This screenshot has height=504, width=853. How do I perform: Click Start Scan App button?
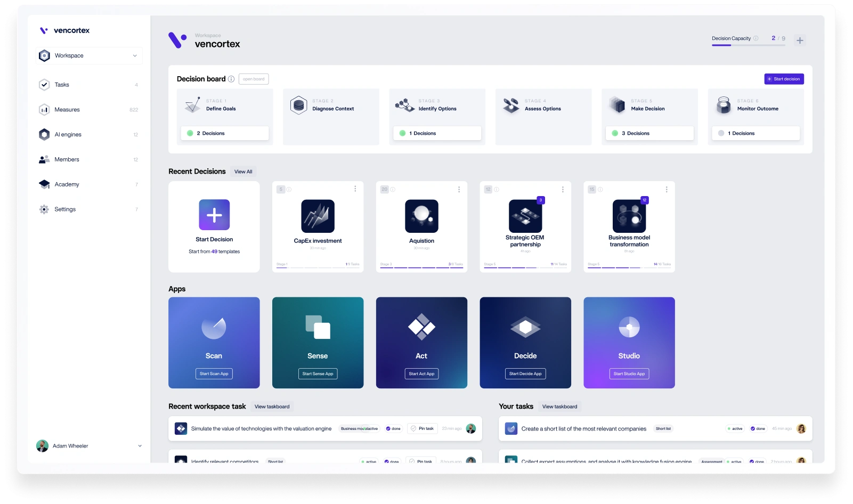click(x=214, y=374)
